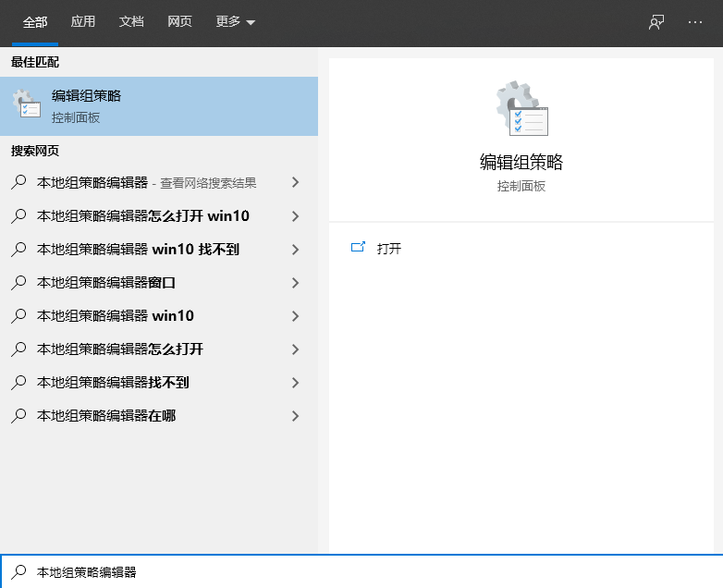Viewport: 723px width, 588px height.
Task: Switch to the 文档 tab
Action: pos(131,22)
